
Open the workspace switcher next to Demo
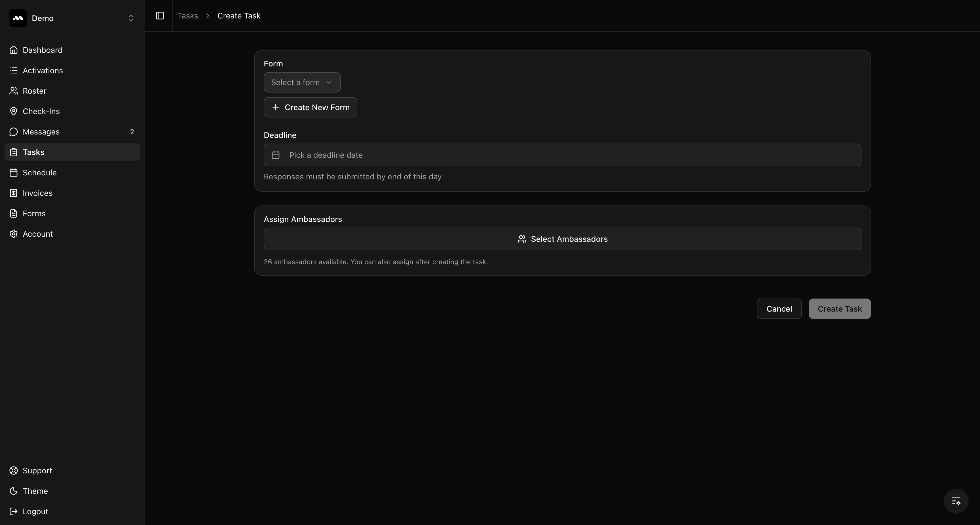131,18
